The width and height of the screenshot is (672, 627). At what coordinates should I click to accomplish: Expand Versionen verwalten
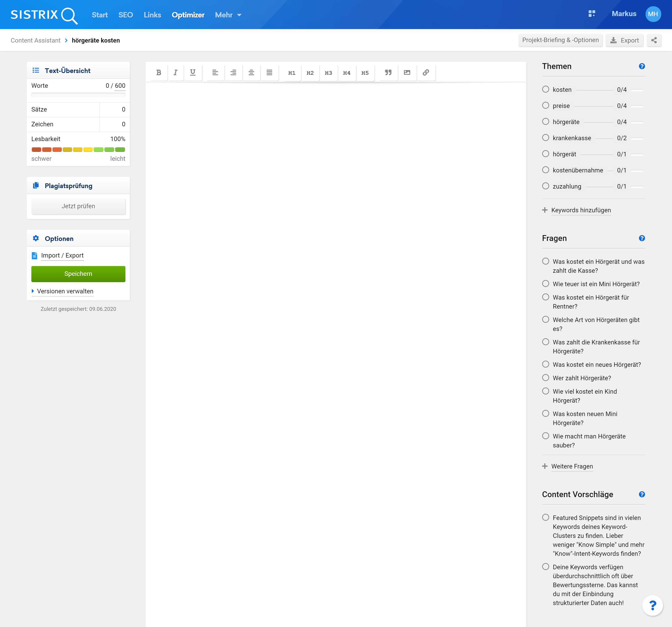(65, 291)
